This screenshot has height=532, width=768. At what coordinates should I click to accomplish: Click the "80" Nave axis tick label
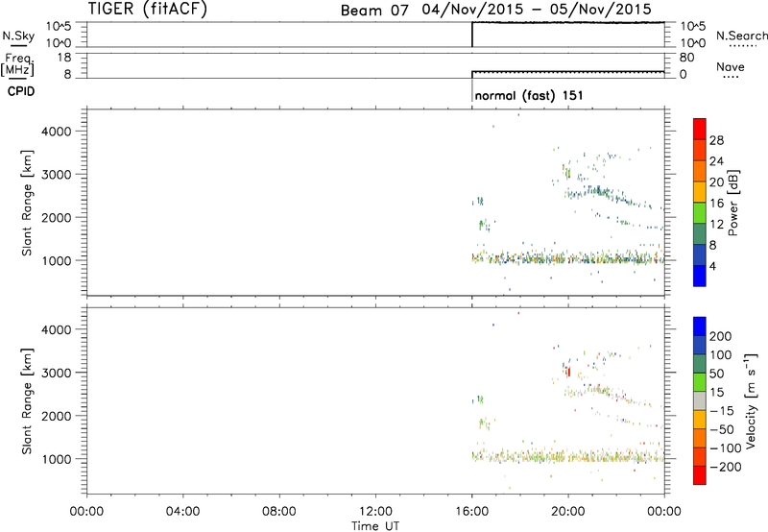[686, 58]
